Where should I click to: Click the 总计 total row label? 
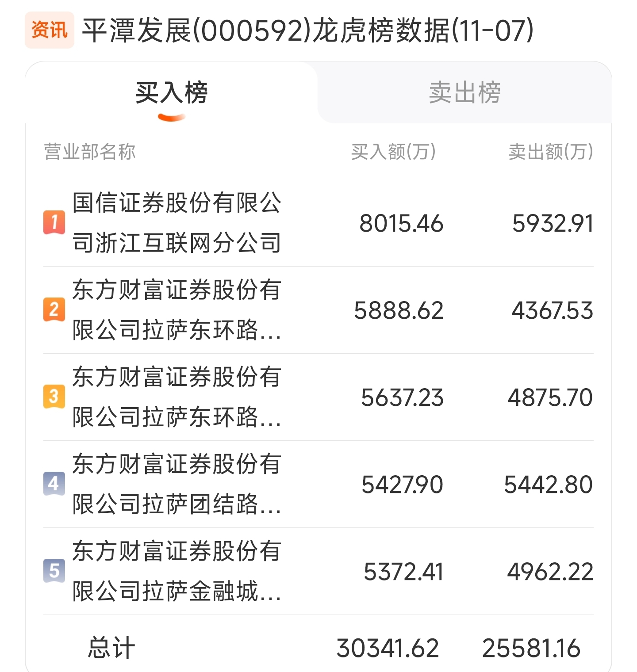coord(111,648)
